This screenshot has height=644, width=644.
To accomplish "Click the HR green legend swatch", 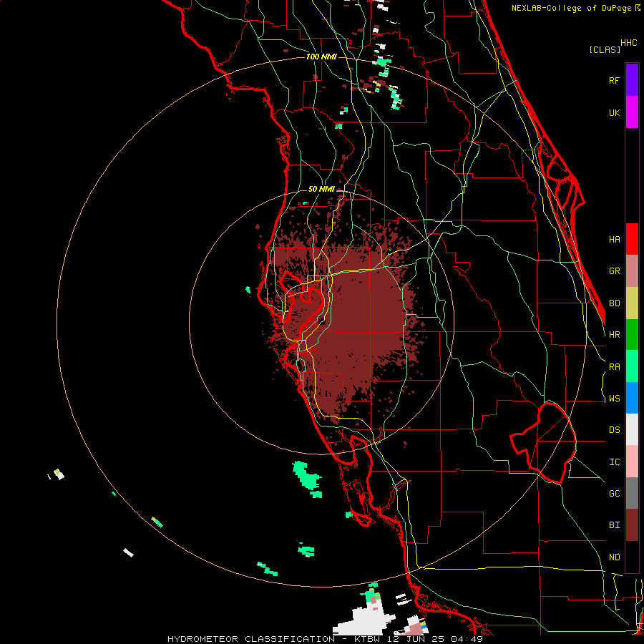I will pyautogui.click(x=632, y=335).
